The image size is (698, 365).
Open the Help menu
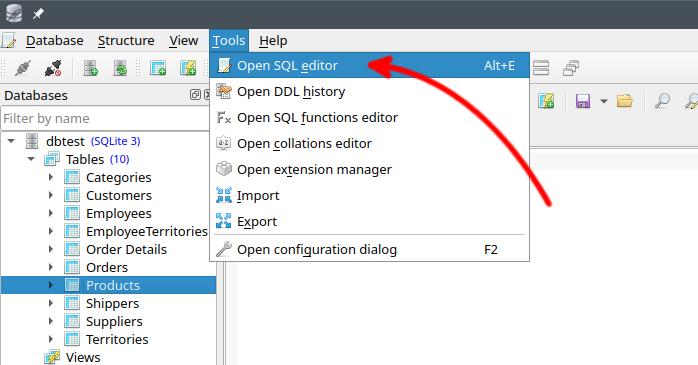273,41
